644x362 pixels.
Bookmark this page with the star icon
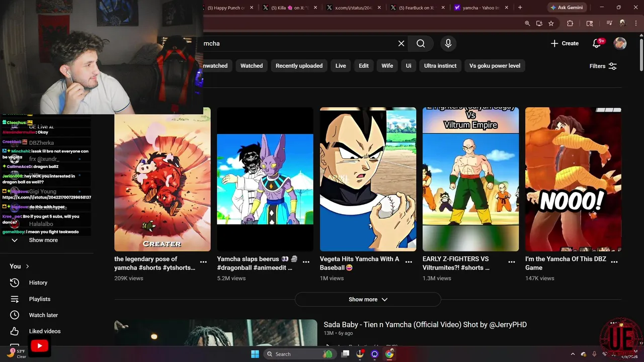click(x=551, y=23)
